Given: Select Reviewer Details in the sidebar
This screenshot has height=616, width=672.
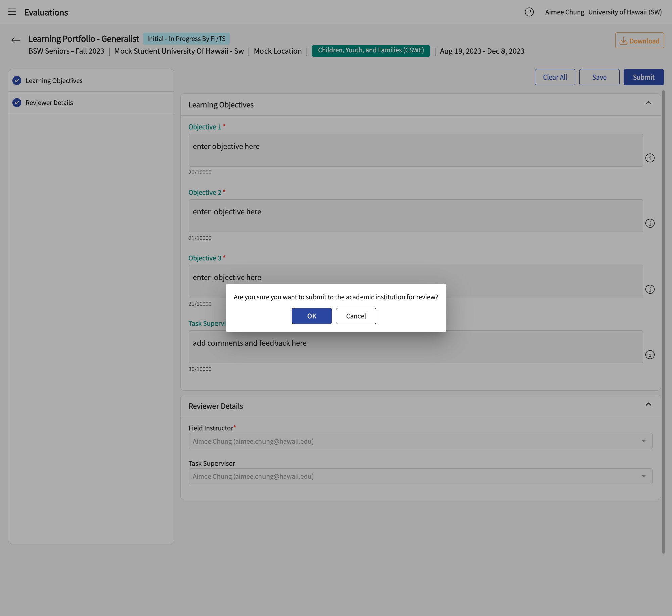Looking at the screenshot, I should click(91, 103).
